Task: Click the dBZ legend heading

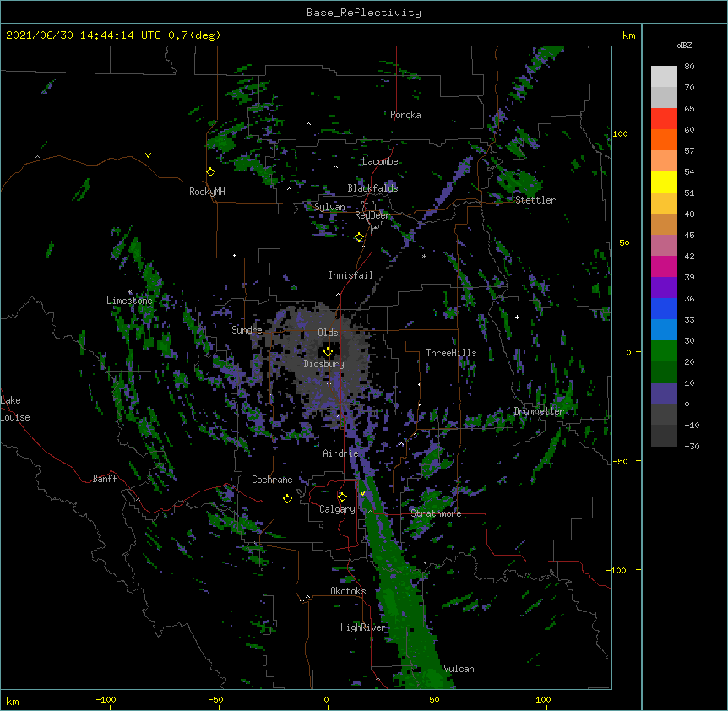Action: coord(684,46)
